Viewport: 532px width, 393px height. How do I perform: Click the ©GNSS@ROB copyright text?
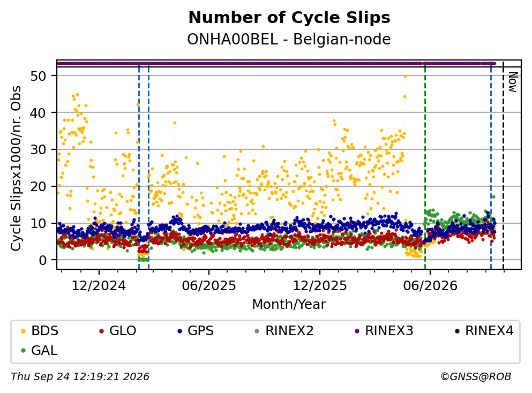pyautogui.click(x=476, y=376)
